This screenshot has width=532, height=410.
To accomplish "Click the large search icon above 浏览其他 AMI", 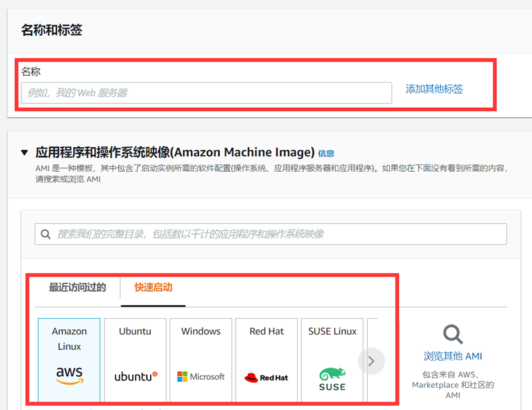I will pos(453,334).
